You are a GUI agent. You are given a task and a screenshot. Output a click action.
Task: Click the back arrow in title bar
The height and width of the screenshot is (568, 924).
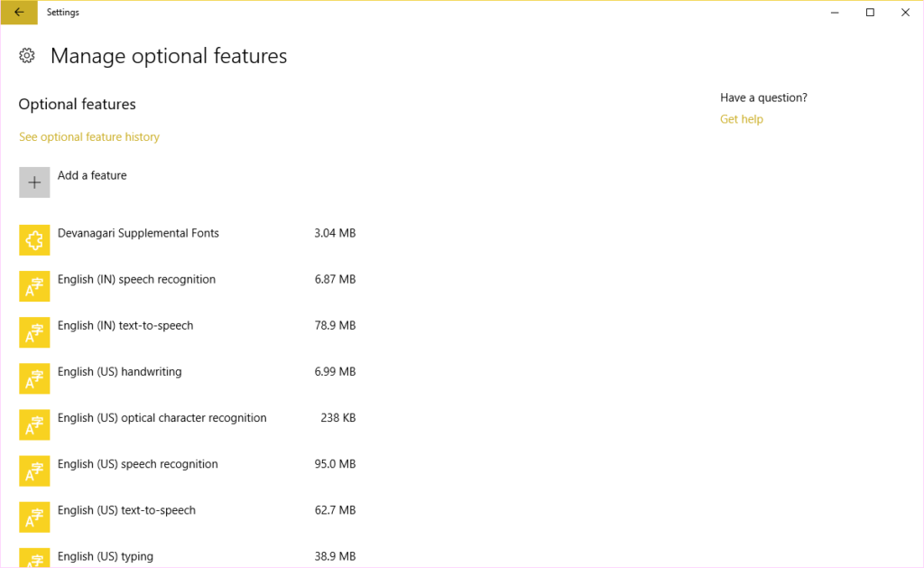pos(19,13)
